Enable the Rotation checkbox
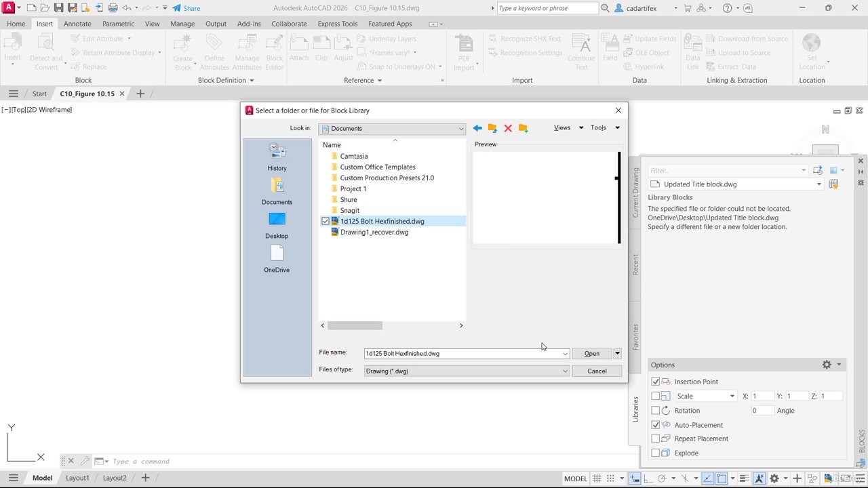The width and height of the screenshot is (868, 488). [656, 411]
